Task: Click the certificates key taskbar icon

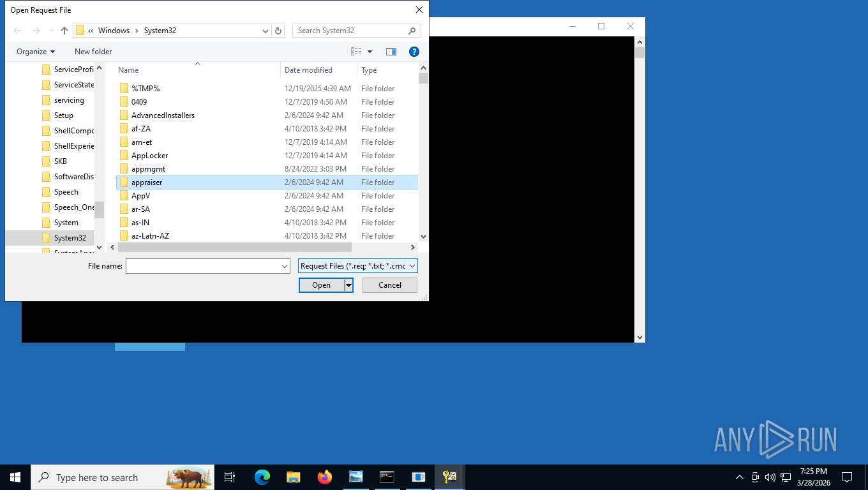Action: click(449, 477)
